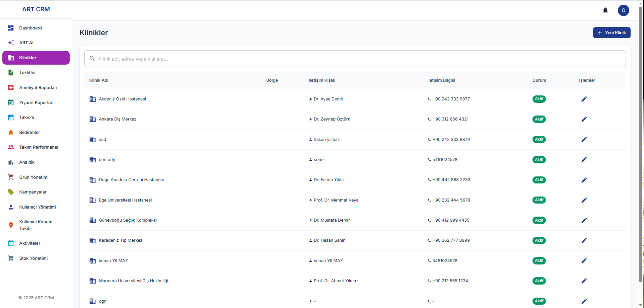Click the Klinik Adı column header
Image resolution: width=644 pixels, height=308 pixels.
tap(99, 80)
